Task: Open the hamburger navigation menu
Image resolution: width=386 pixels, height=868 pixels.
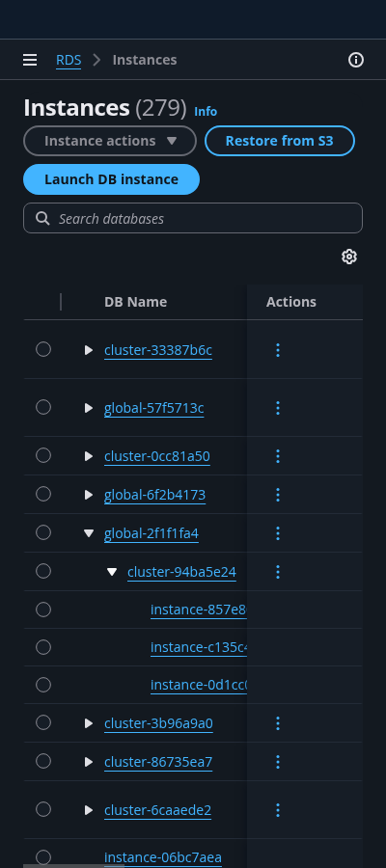Action: (30, 60)
